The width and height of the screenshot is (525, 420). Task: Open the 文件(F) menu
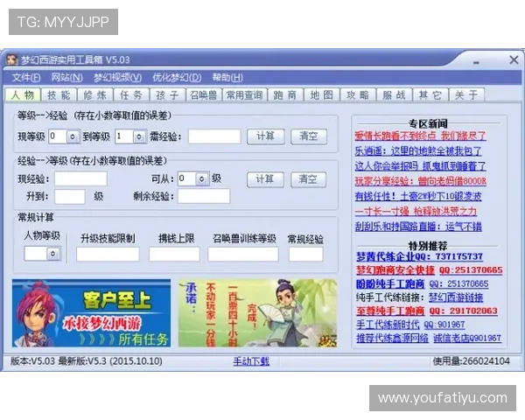tap(25, 77)
